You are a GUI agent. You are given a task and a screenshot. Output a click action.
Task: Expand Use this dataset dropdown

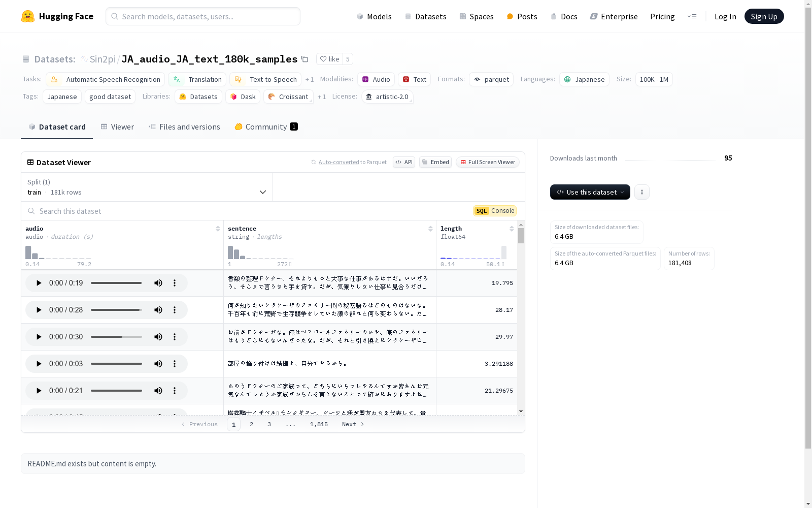(x=590, y=192)
